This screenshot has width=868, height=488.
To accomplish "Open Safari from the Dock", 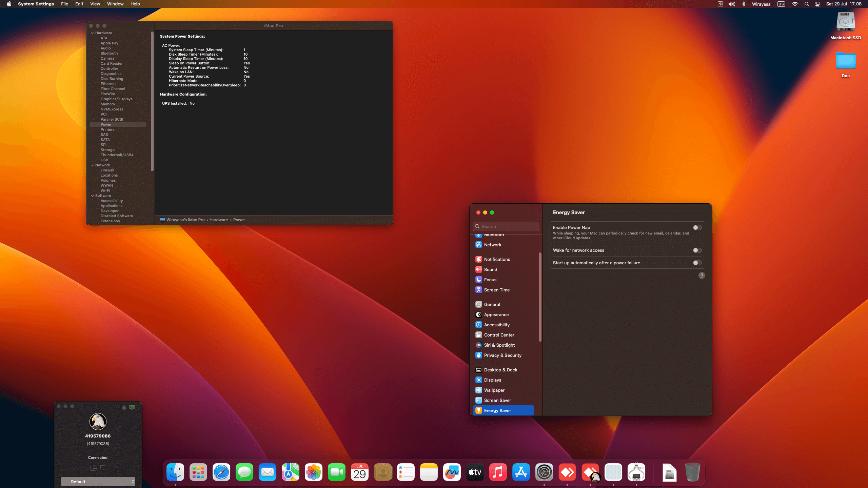I will (221, 472).
